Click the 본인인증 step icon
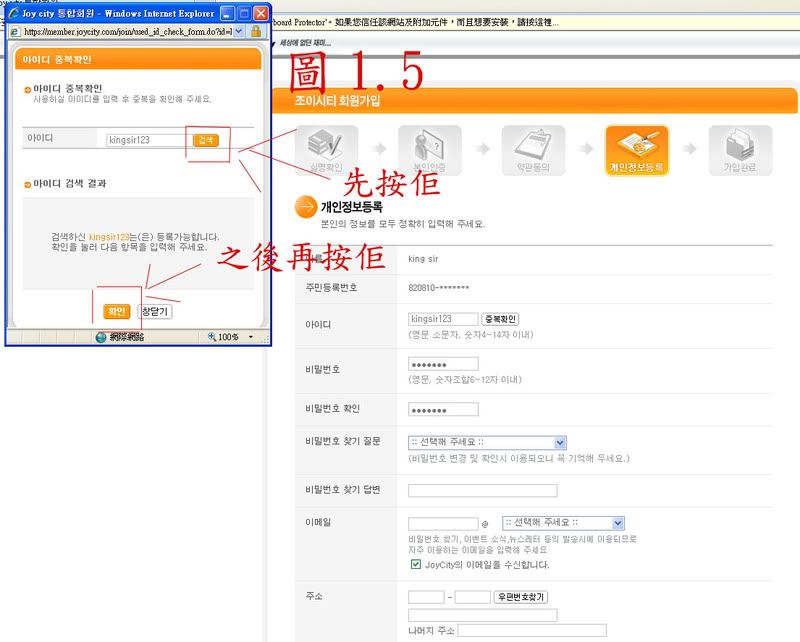The height and width of the screenshot is (642, 800). pyautogui.click(x=429, y=148)
